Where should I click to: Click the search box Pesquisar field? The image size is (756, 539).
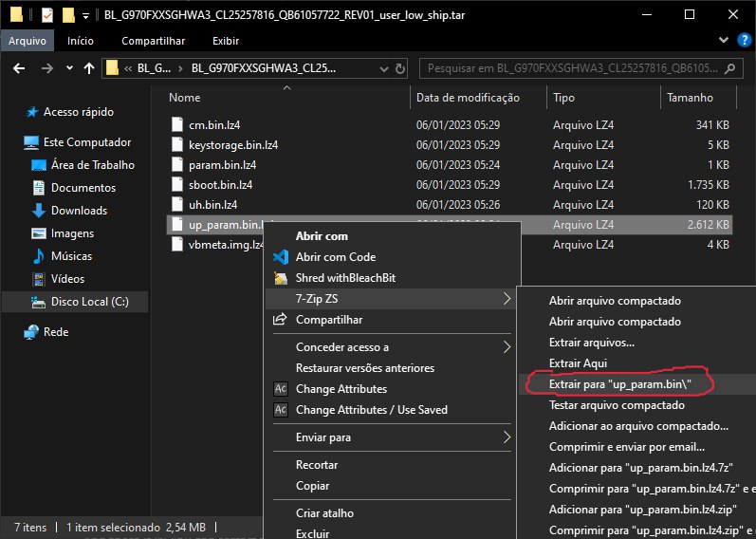(x=579, y=68)
